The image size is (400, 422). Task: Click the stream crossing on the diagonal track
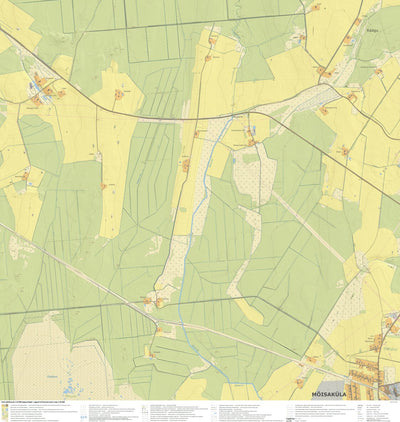182,324
